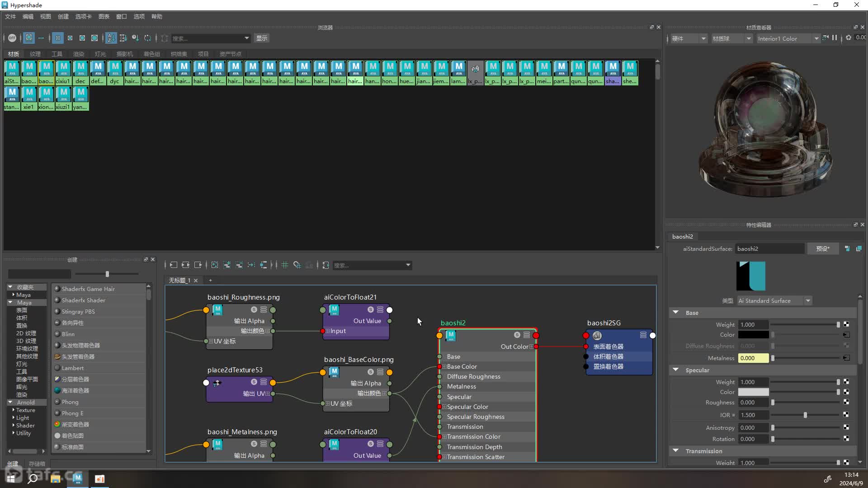Open the 创建 menu in menu bar
The height and width of the screenshot is (488, 868).
(63, 16)
